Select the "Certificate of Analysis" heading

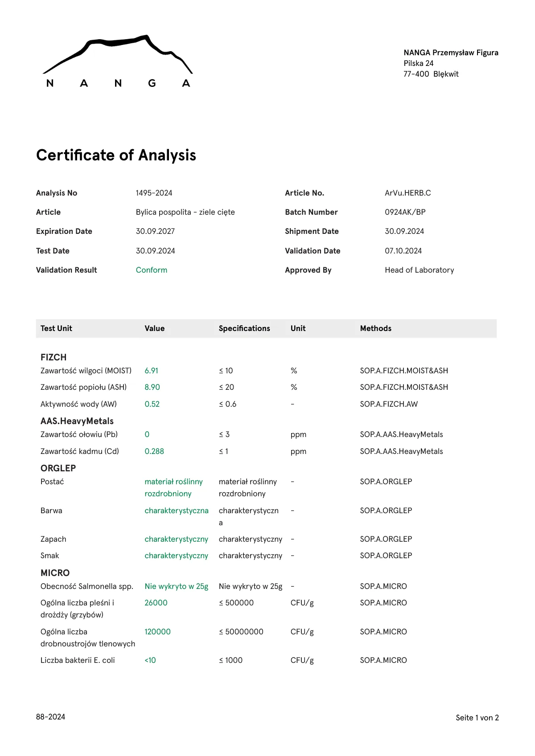pos(116,155)
